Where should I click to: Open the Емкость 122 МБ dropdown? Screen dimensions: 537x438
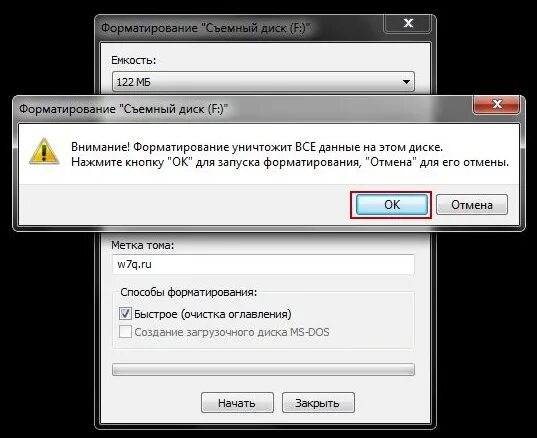(x=263, y=82)
